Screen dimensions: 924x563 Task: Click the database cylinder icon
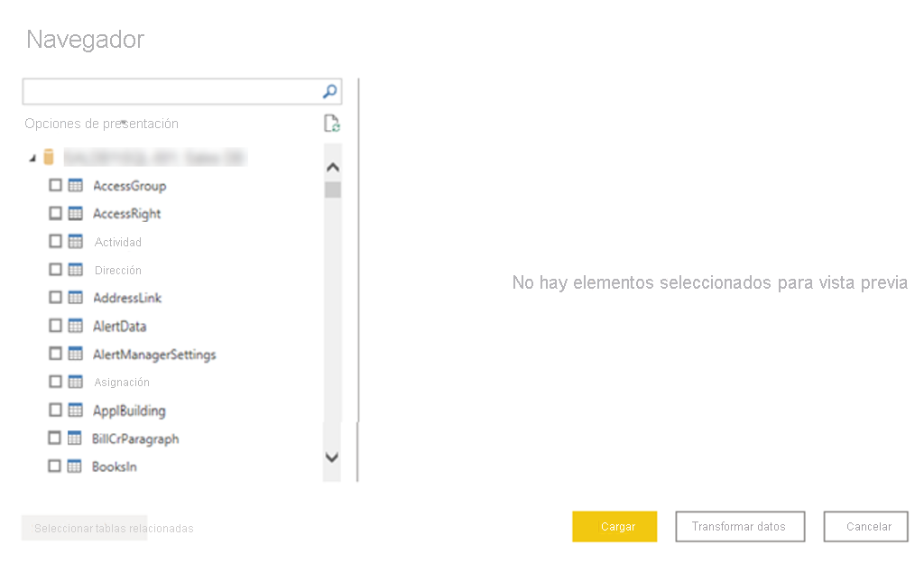tap(49, 157)
